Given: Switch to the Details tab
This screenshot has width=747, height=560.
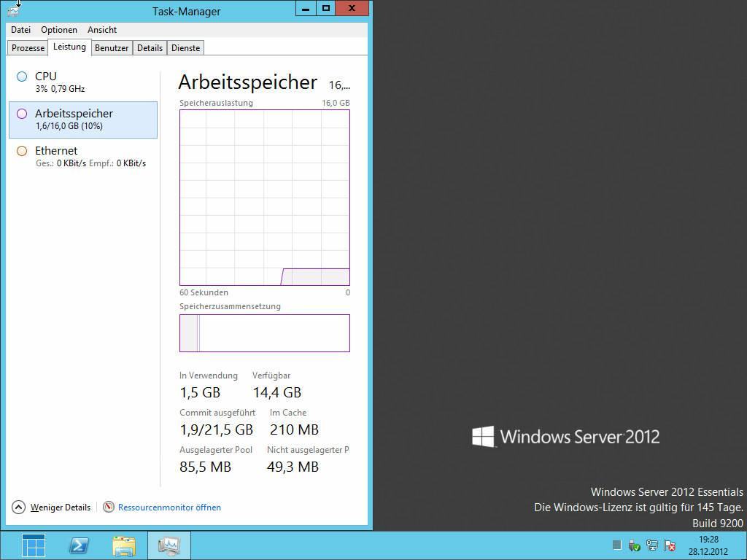Looking at the screenshot, I should click(150, 47).
